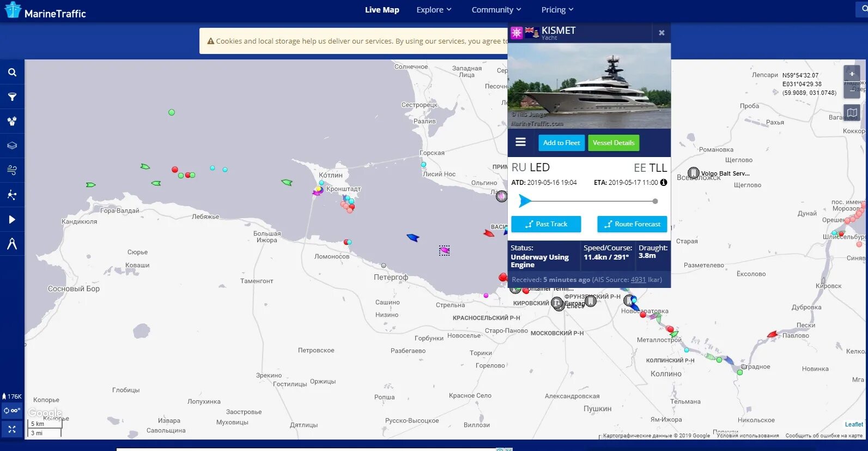868x451 pixels.
Task: Click the blue vessel near Peterhof
Action: click(412, 237)
